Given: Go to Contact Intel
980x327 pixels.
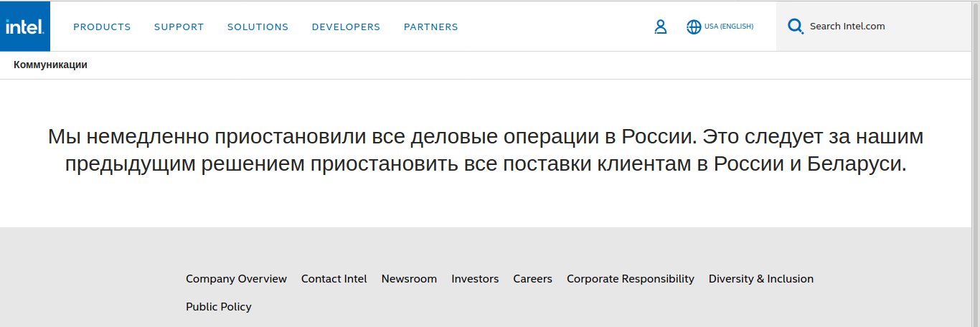Looking at the screenshot, I should click(x=334, y=279).
